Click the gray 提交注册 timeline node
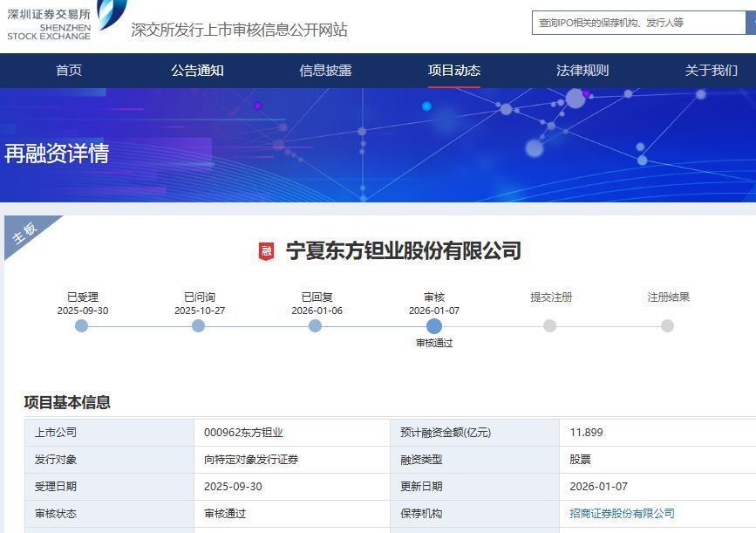Screen dimensions: 756x533 549,326
